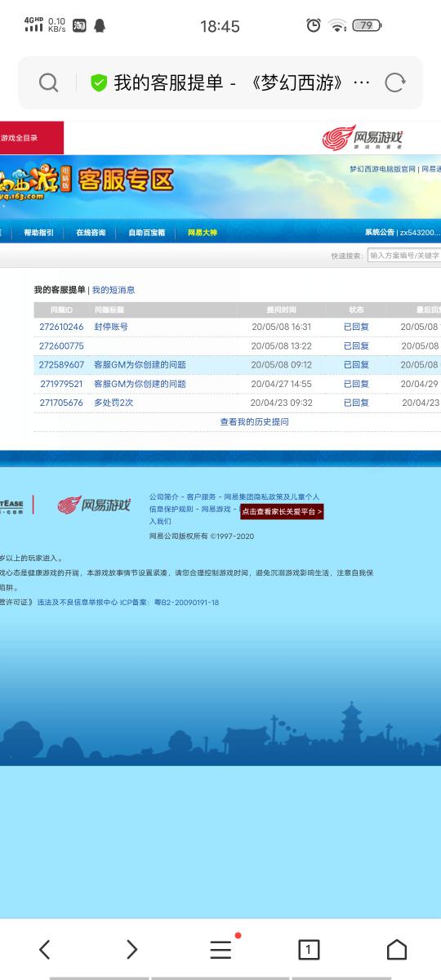Click 已回复 status for ticket 272610246

coord(356,327)
